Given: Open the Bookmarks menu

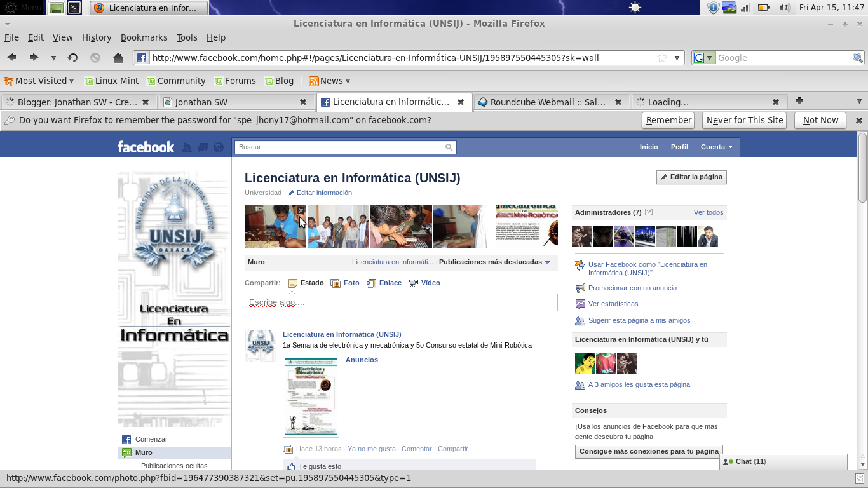Looking at the screenshot, I should (144, 37).
